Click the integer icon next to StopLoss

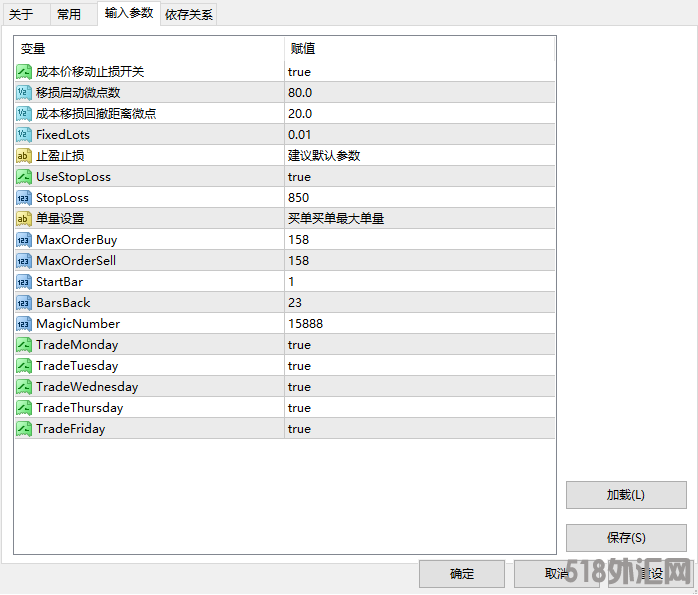[24, 198]
